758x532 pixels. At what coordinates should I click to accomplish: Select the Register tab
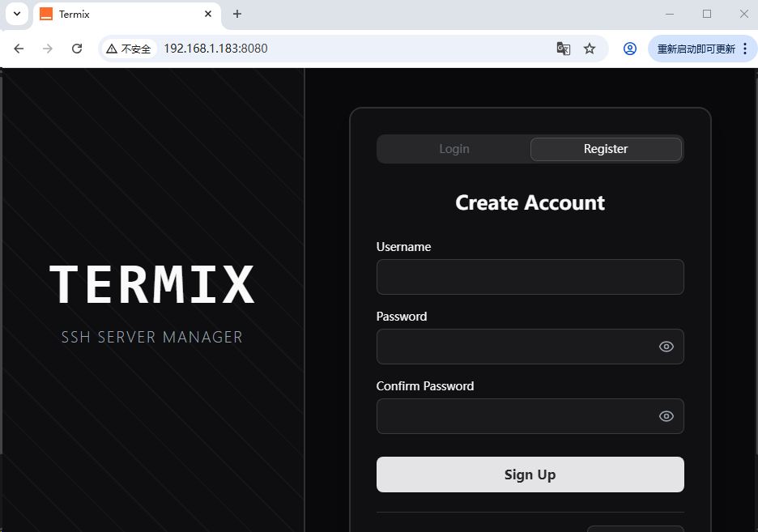click(x=606, y=149)
